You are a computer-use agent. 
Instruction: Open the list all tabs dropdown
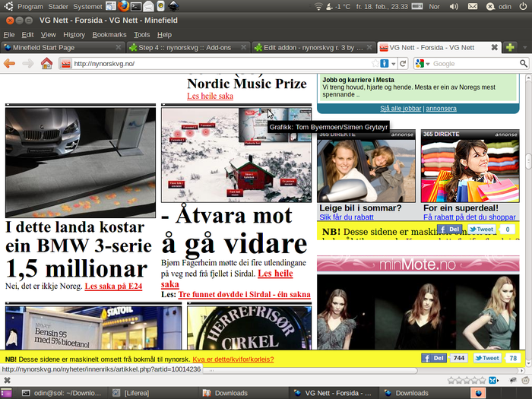pyautogui.click(x=524, y=47)
